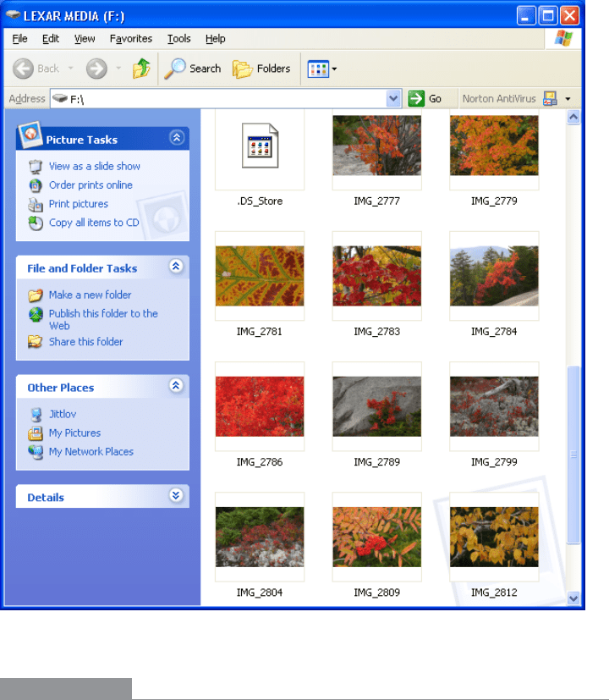This screenshot has width=609, height=700.
Task: Click View as a slide show link
Action: coord(95,167)
